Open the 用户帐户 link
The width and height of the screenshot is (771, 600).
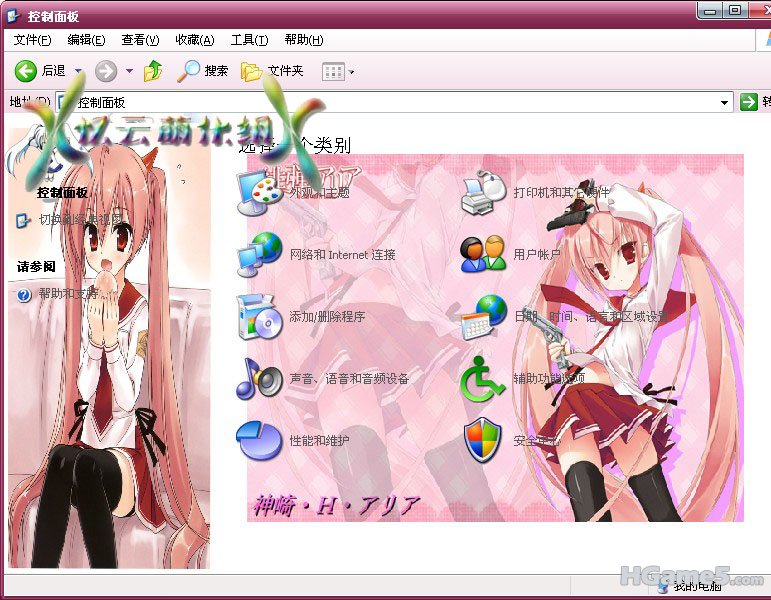(x=537, y=255)
